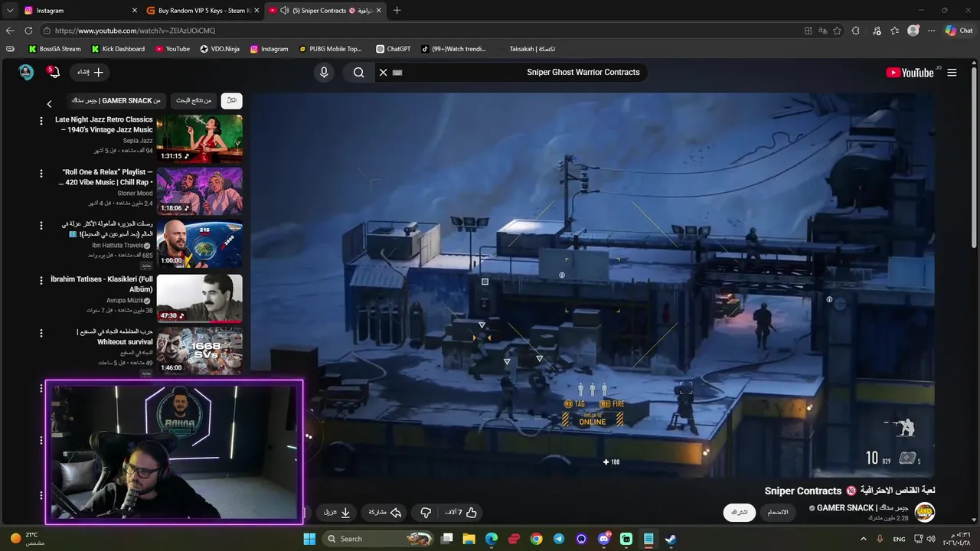Download the video using the download button
980x551 pixels.
tap(337, 512)
